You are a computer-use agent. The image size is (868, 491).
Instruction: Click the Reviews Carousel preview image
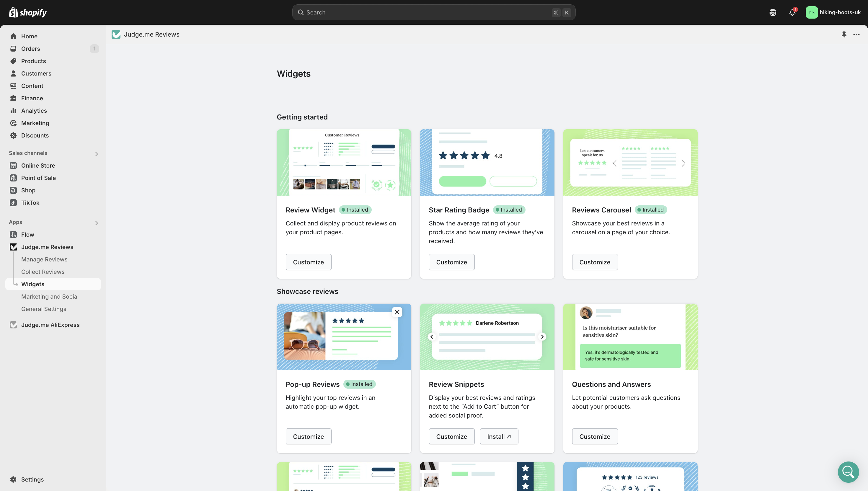pyautogui.click(x=630, y=162)
